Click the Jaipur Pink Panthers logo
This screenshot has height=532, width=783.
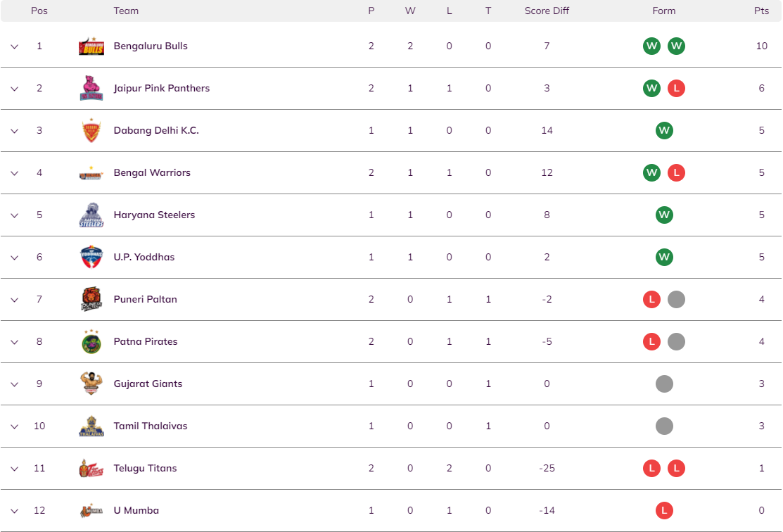coord(91,88)
